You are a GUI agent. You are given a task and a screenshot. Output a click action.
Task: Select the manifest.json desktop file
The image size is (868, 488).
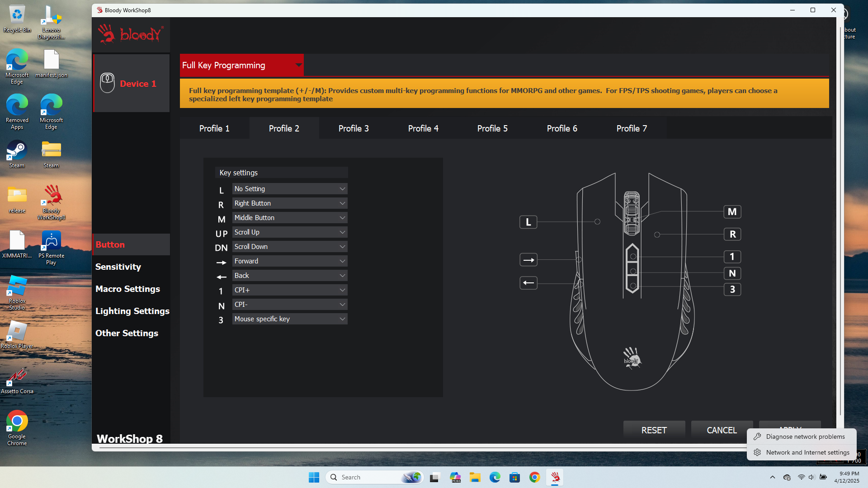point(51,64)
